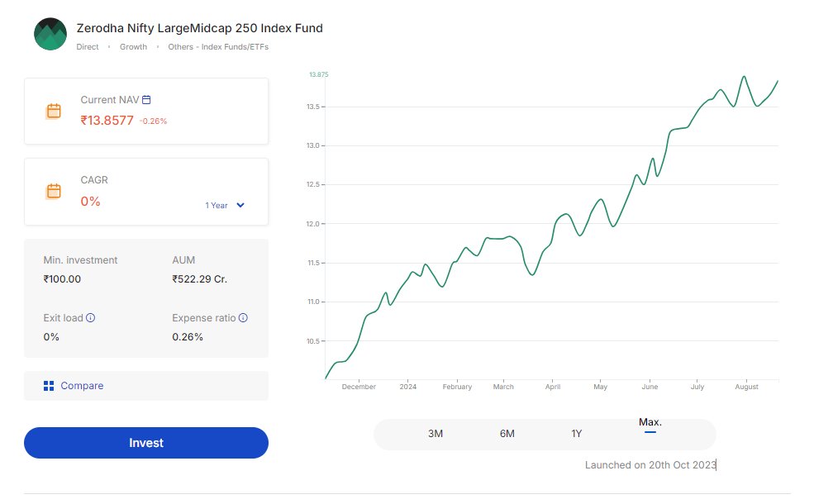This screenshot has height=504, width=814.
Task: Click the -0.26% NAV change value
Action: click(x=153, y=121)
